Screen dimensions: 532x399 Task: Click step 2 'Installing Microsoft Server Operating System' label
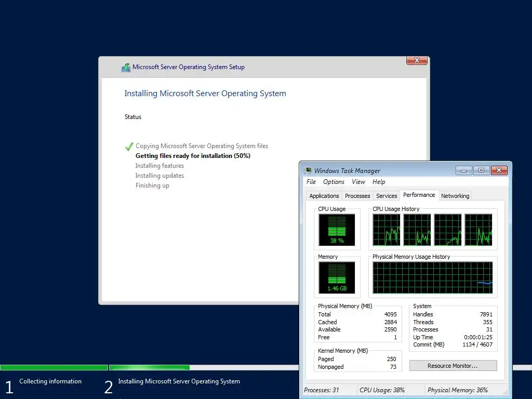(179, 381)
